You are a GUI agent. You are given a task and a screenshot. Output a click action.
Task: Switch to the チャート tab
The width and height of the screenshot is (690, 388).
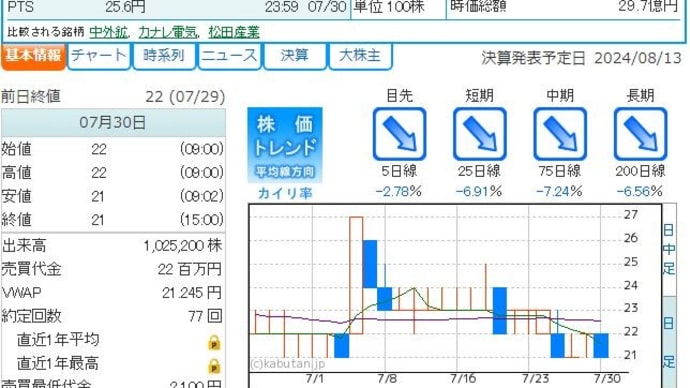pos(99,56)
